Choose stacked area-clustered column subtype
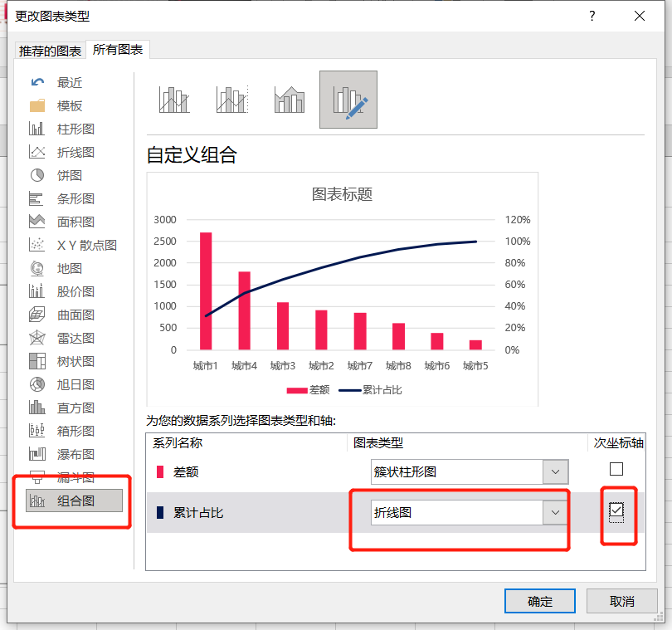The width and height of the screenshot is (672, 630). click(x=290, y=100)
